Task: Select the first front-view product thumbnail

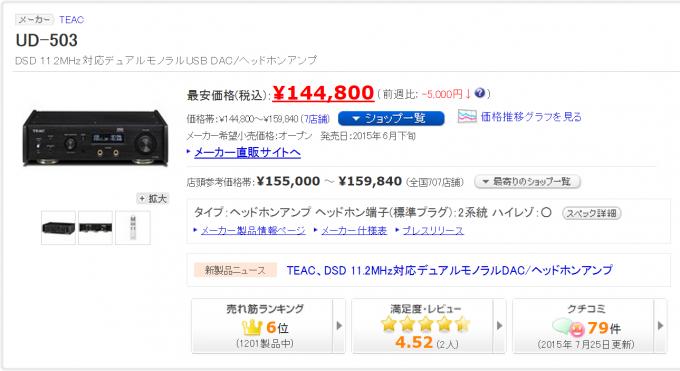Action: 59,228
